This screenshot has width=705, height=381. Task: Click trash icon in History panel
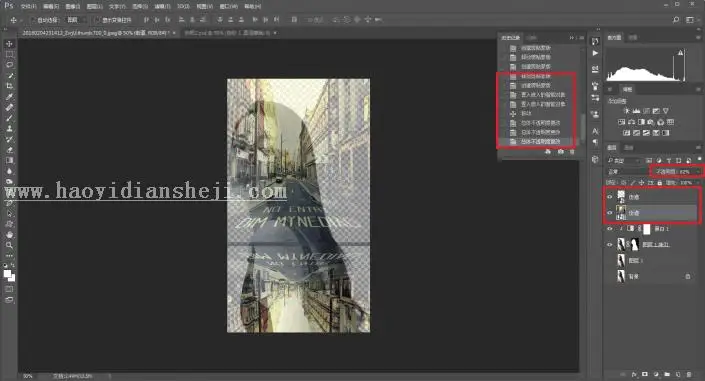click(x=572, y=152)
